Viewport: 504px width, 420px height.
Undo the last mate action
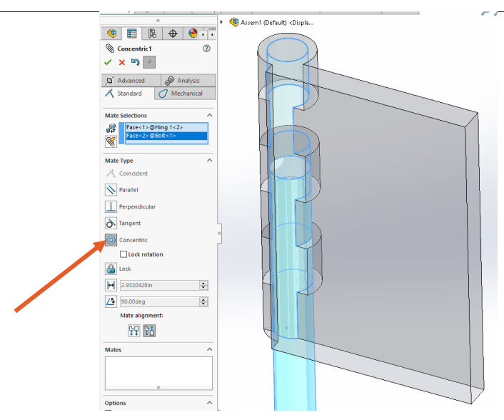click(x=136, y=61)
